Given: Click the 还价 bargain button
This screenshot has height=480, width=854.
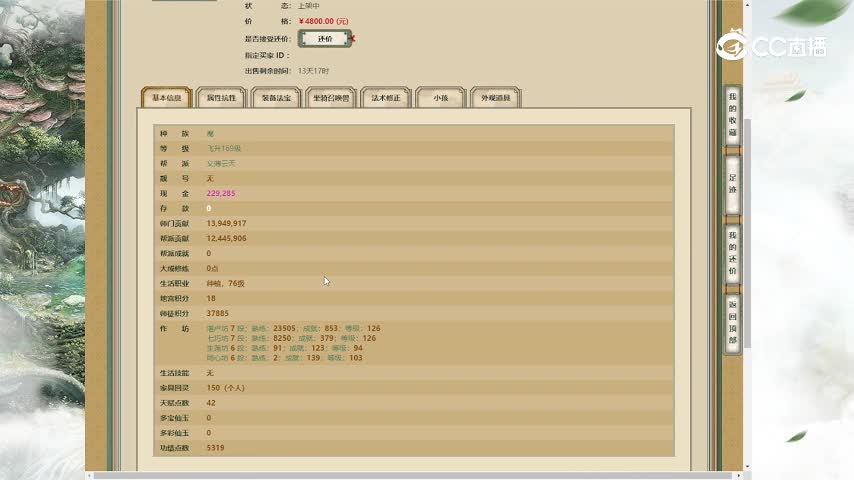Looking at the screenshot, I should [x=324, y=39].
